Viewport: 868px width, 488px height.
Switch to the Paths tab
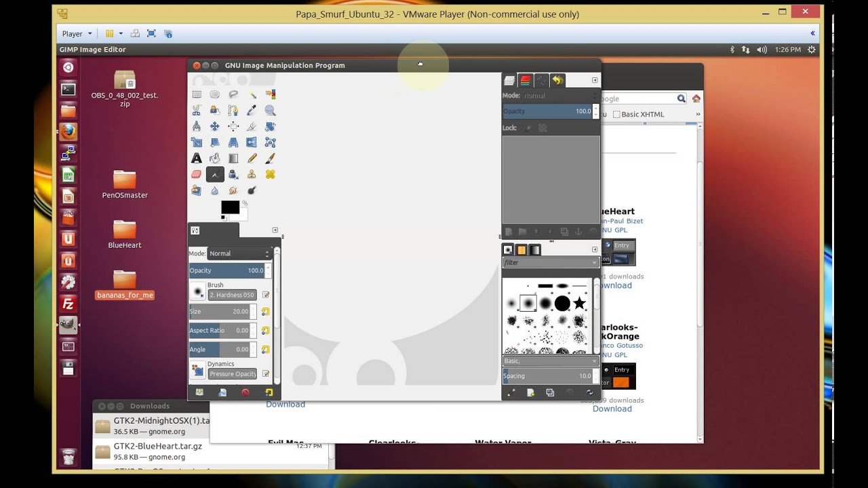pyautogui.click(x=541, y=81)
